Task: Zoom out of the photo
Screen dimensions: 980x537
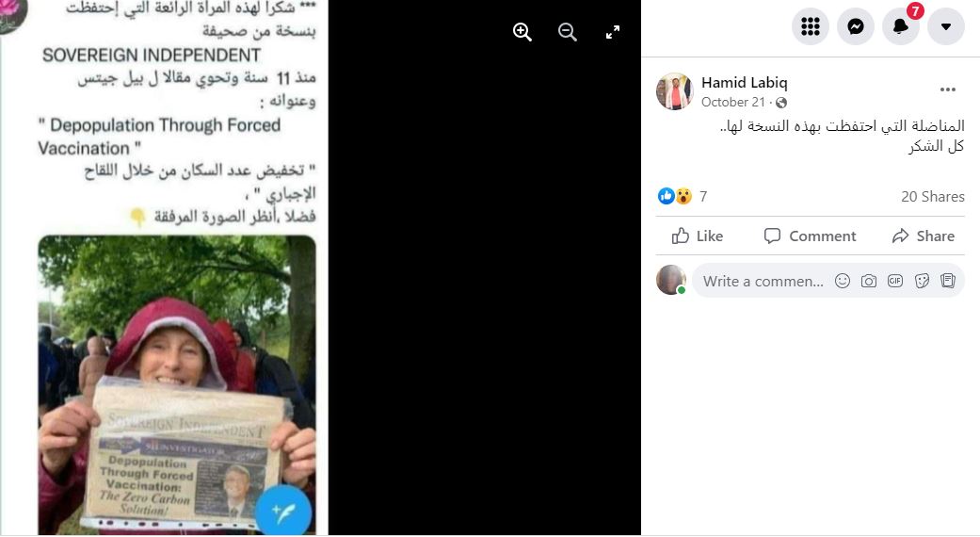Action: 567,32
